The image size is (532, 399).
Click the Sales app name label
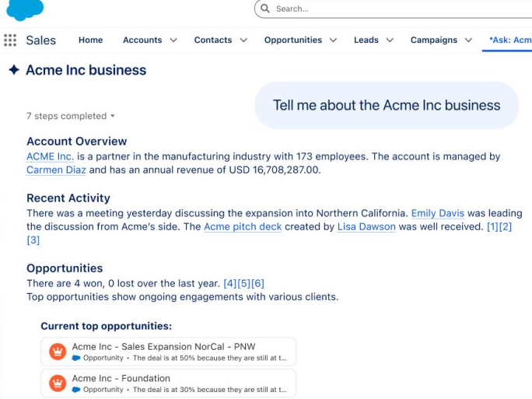(41, 40)
